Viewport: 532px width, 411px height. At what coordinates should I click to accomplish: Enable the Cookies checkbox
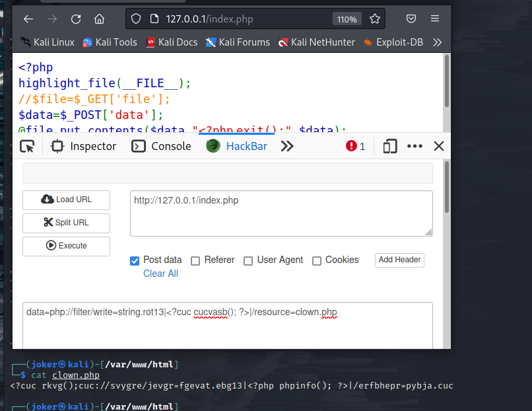[317, 261]
